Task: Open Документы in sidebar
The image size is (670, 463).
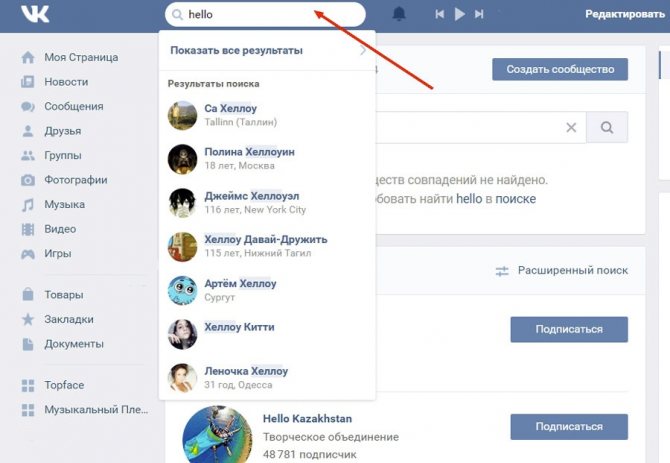Action: click(74, 344)
